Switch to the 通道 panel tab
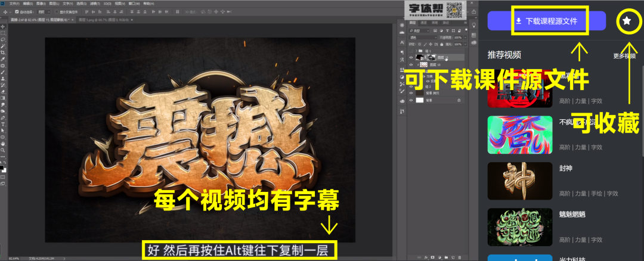 (423, 23)
